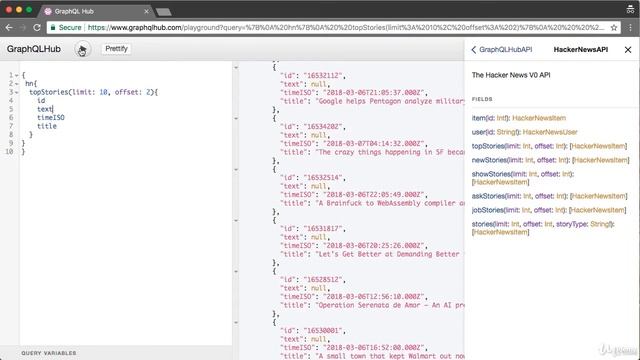Image resolution: width=640 pixels, height=360 pixels.
Task: Close the GraphQL Hub browser tab
Action: point(147,11)
